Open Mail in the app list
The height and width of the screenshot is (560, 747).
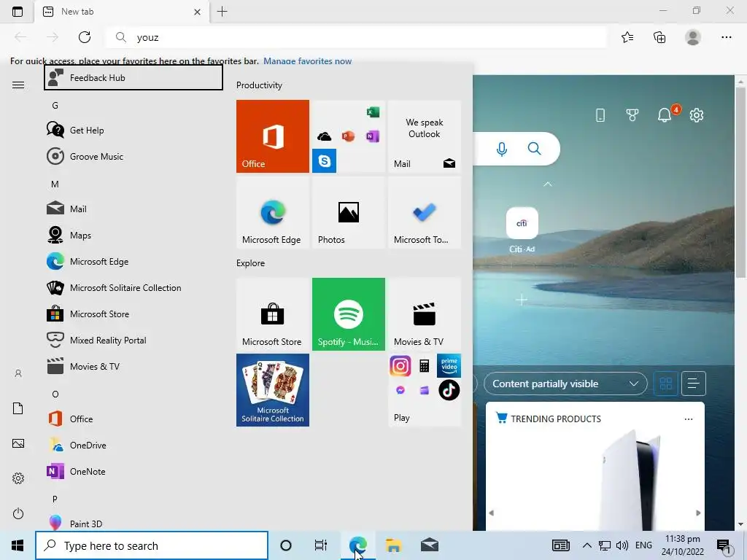(133, 209)
